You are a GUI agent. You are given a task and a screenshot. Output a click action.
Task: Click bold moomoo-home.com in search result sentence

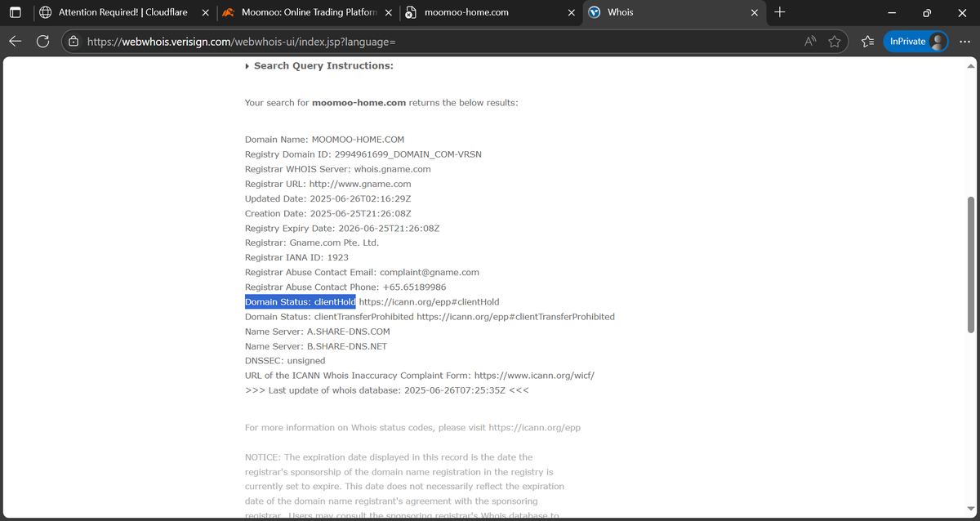(359, 103)
